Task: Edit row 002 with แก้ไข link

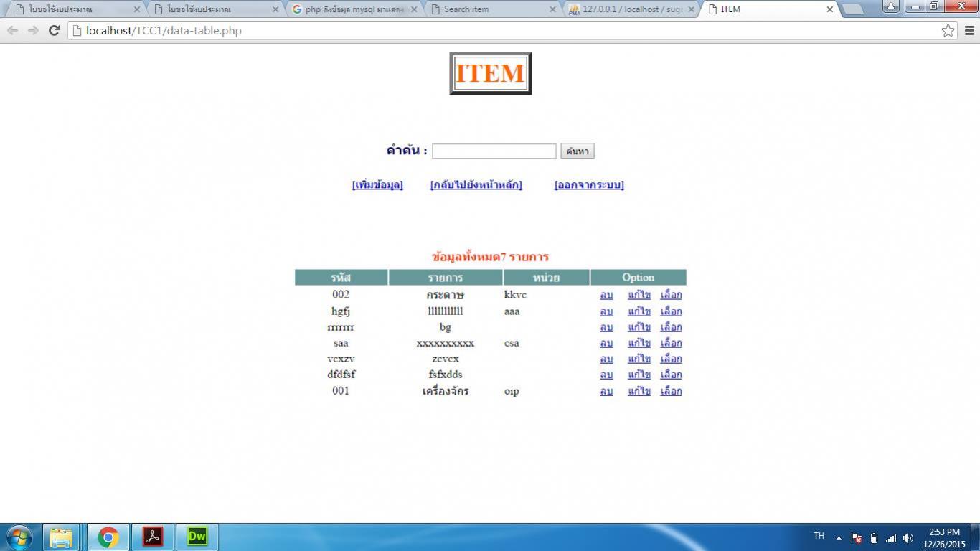Action: pyautogui.click(x=639, y=295)
